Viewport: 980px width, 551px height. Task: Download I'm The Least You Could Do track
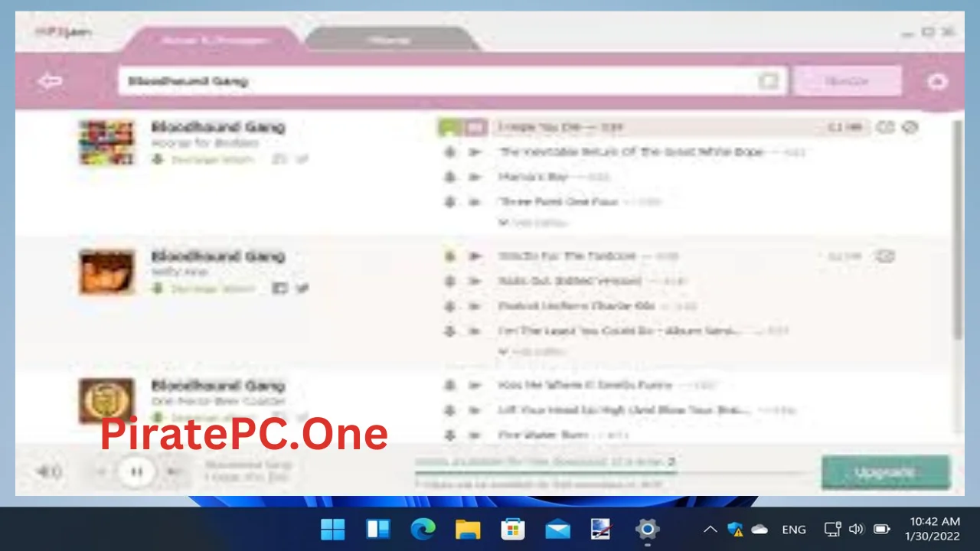449,331
